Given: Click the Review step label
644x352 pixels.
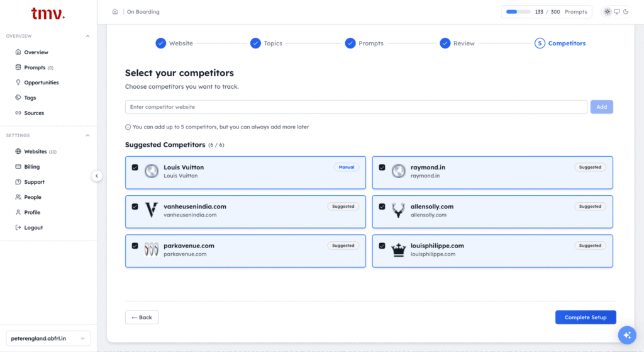Looking at the screenshot, I should pyautogui.click(x=464, y=43).
